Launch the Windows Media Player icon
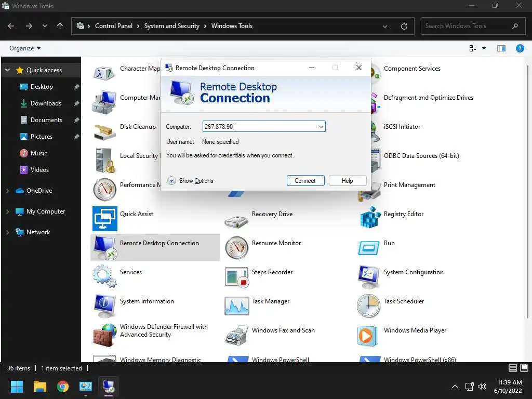The image size is (532, 399). pyautogui.click(x=367, y=336)
